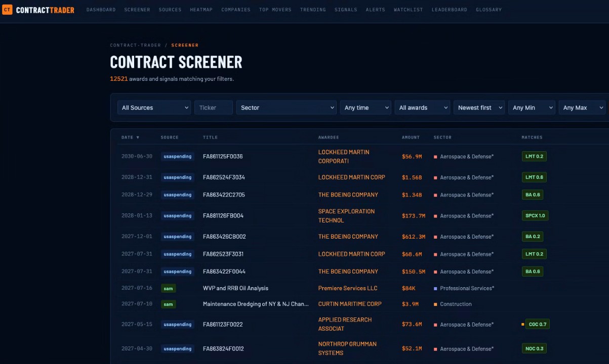Change the Newest first sort dropdown

pyautogui.click(x=479, y=108)
